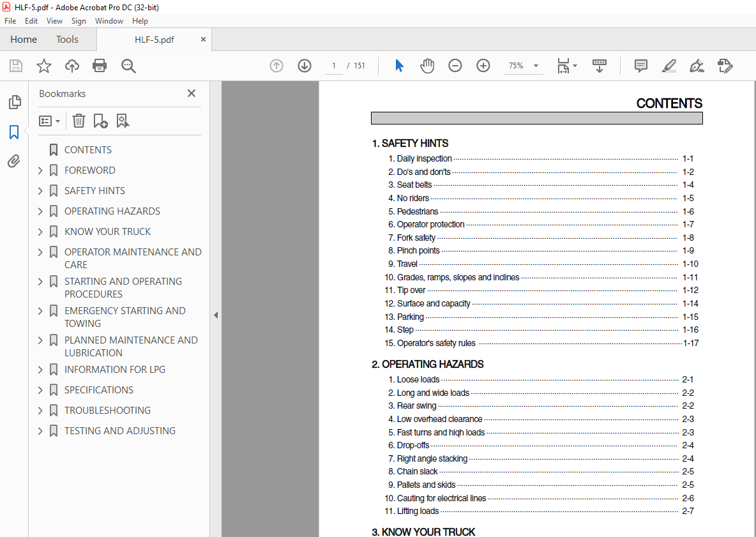The height and width of the screenshot is (537, 756).
Task: Click the 75% zoom value field
Action: tap(517, 66)
